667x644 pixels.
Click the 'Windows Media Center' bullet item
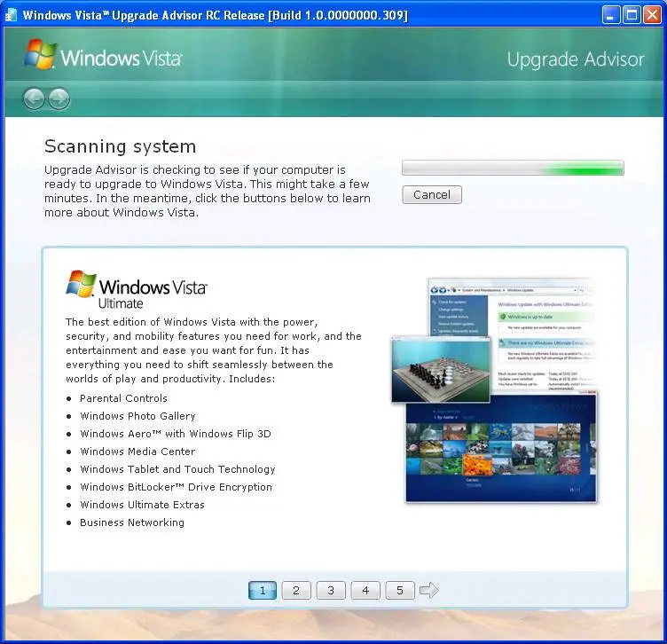pyautogui.click(x=137, y=452)
